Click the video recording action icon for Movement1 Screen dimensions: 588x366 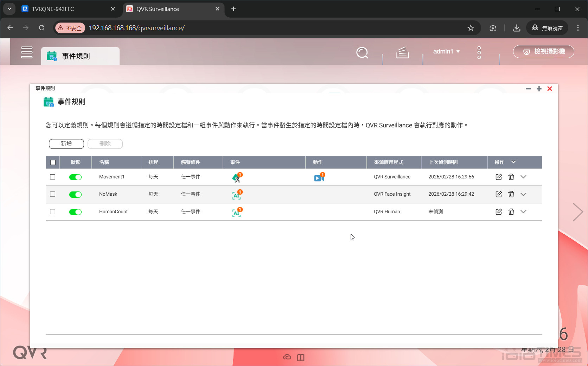319,178
